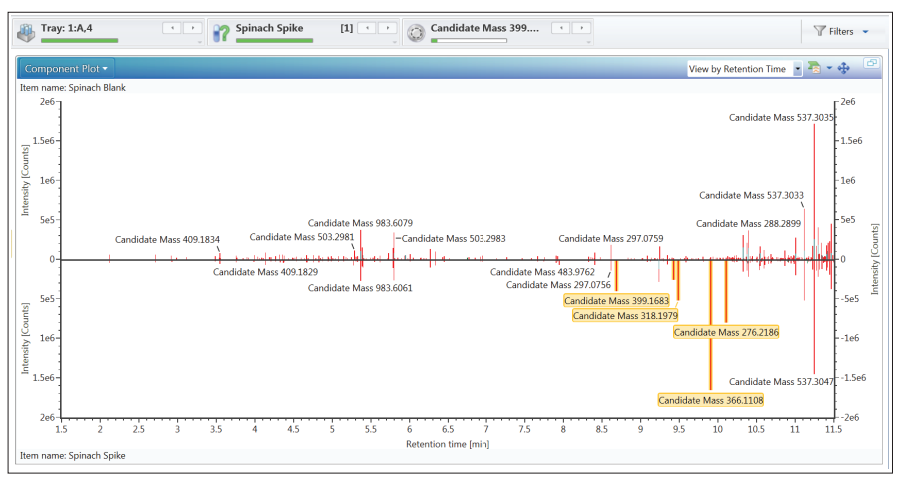The height and width of the screenshot is (482, 897).
Task: Go to previous candidate mass component
Action: click(561, 27)
